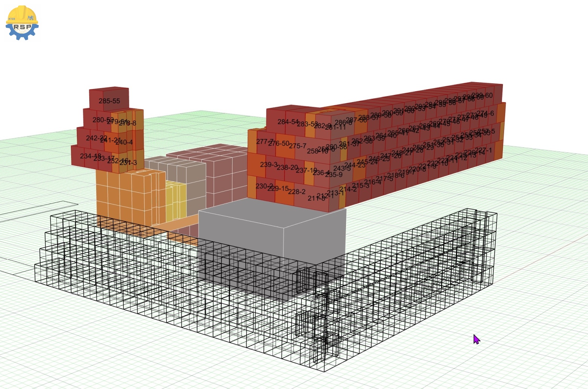Select the block labeled 238-20
Image resolution: width=588 pixels, height=389 pixels.
pos(287,167)
